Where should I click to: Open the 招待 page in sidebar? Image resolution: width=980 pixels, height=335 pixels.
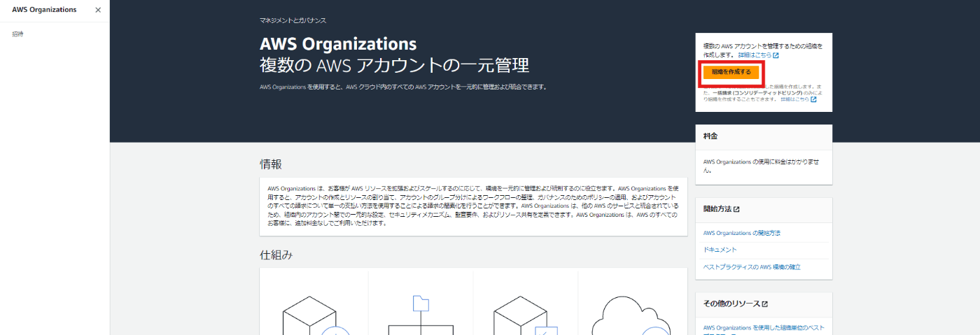click(18, 34)
